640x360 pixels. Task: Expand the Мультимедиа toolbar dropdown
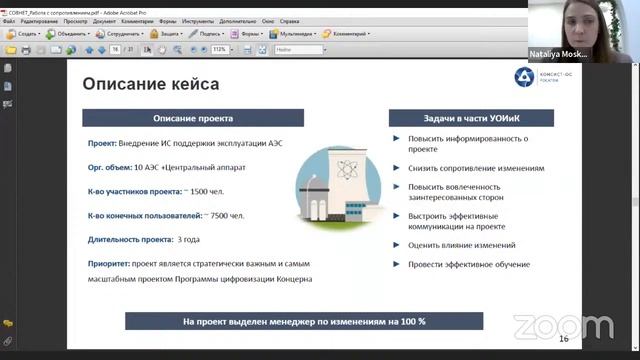315,34
